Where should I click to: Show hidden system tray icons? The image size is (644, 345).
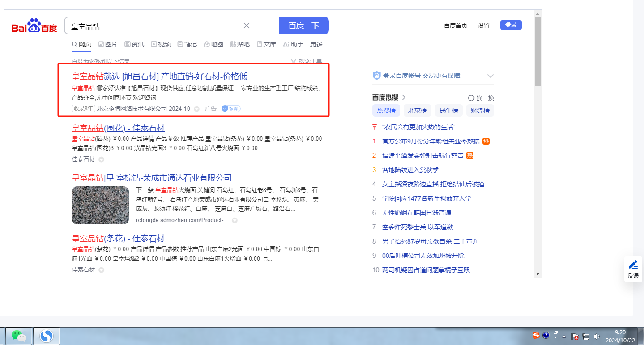coord(564,336)
